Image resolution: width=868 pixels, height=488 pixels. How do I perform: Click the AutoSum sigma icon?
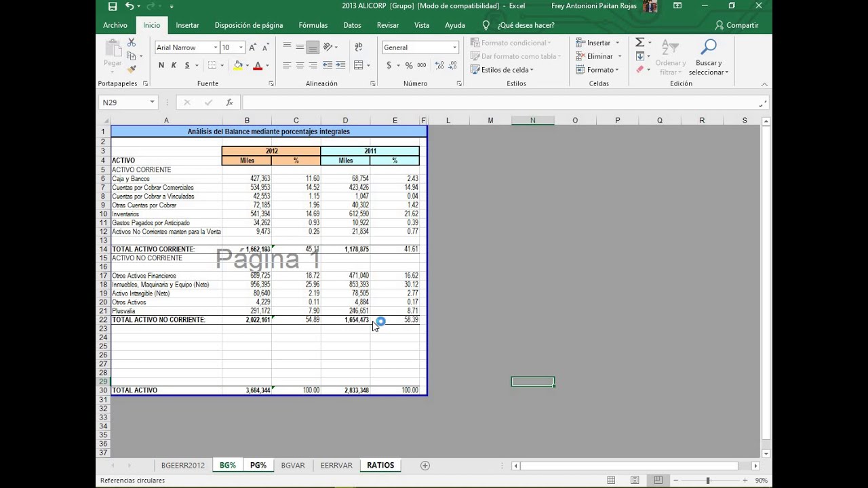(639, 43)
